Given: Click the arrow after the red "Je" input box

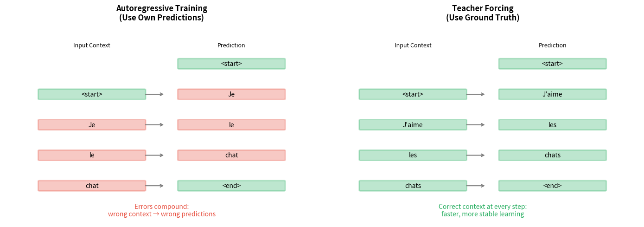Looking at the screenshot, I should [154, 125].
